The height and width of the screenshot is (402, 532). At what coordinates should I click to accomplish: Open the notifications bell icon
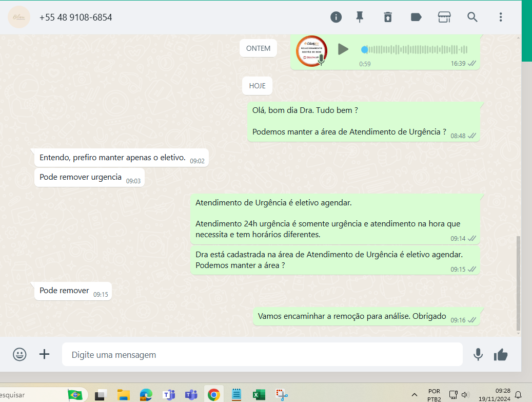(x=518, y=395)
